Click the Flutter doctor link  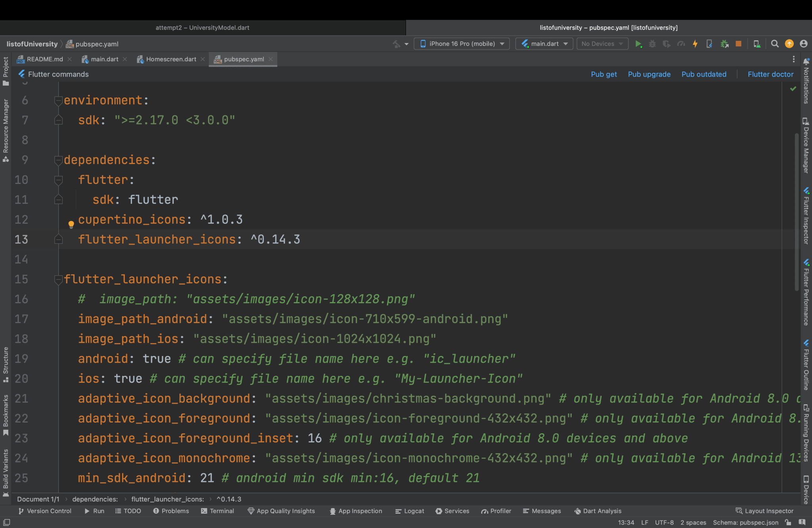[x=770, y=74]
